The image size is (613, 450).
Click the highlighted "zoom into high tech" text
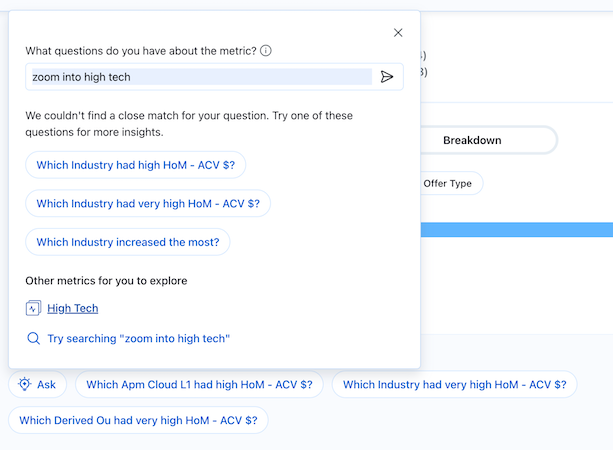(x=82, y=77)
